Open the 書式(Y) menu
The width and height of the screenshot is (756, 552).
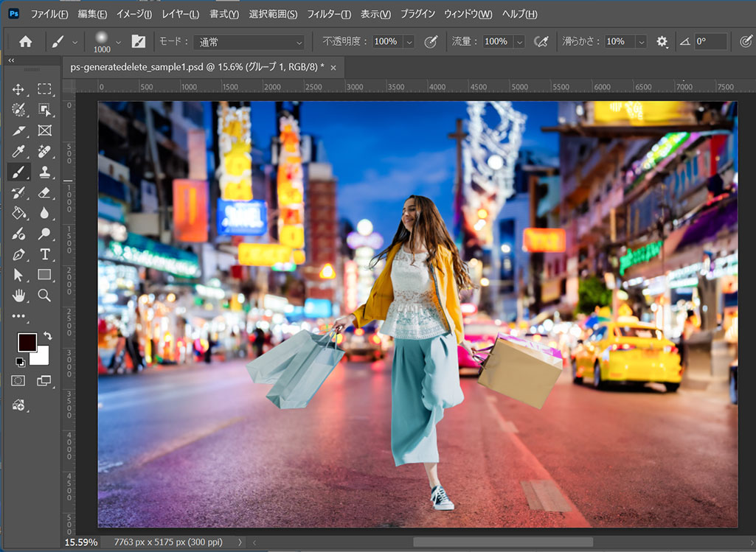pos(223,14)
